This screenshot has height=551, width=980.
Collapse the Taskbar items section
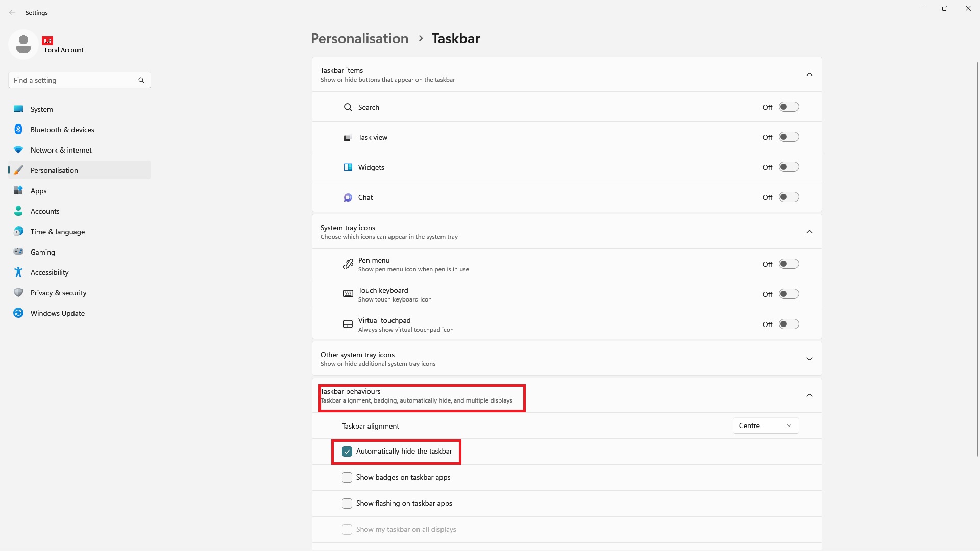tap(809, 74)
